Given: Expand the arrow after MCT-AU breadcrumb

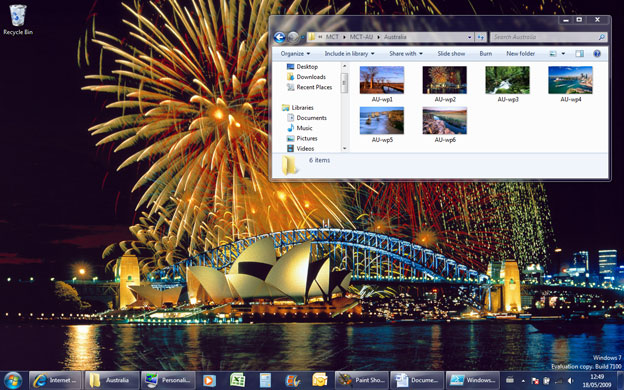Looking at the screenshot, I should [x=378, y=37].
